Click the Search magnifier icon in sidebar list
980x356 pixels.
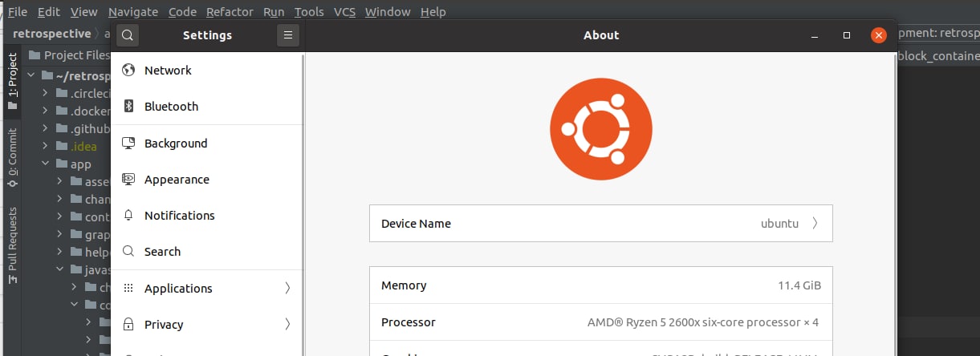[128, 252]
